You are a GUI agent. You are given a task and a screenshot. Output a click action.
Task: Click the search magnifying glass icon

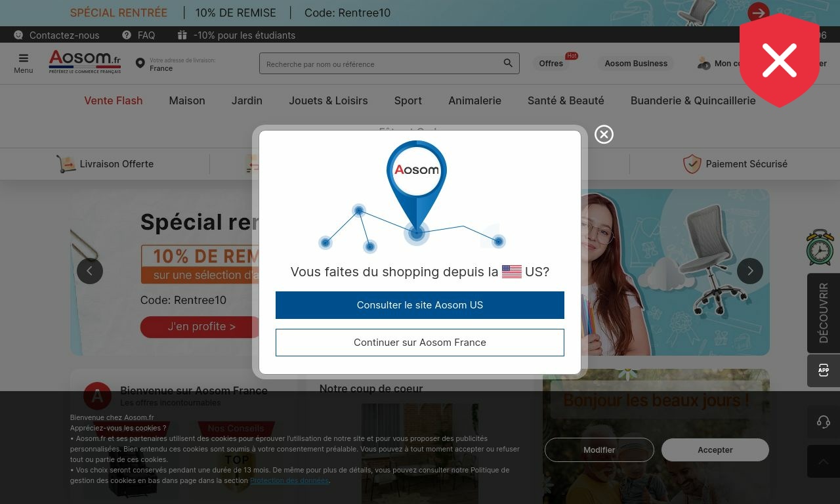coord(507,63)
